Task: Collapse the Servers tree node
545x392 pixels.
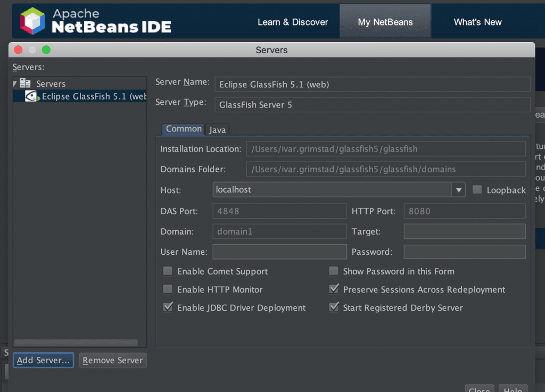Action: pos(15,84)
